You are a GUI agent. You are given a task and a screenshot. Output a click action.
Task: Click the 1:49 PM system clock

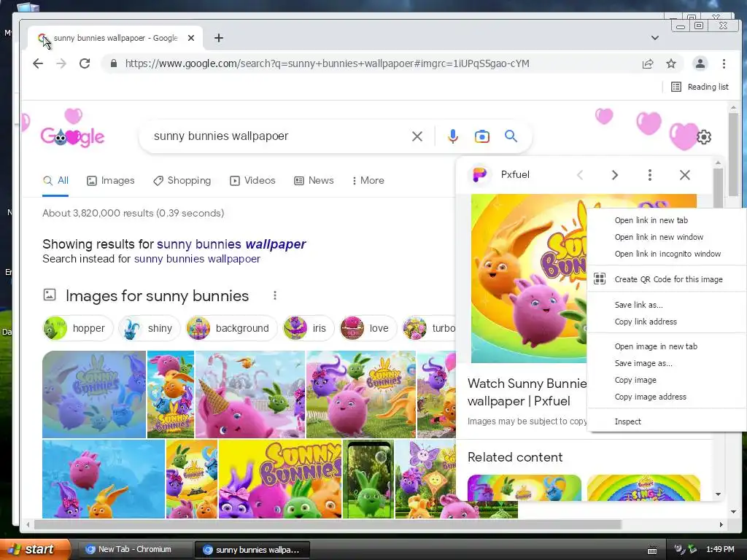tap(720, 550)
